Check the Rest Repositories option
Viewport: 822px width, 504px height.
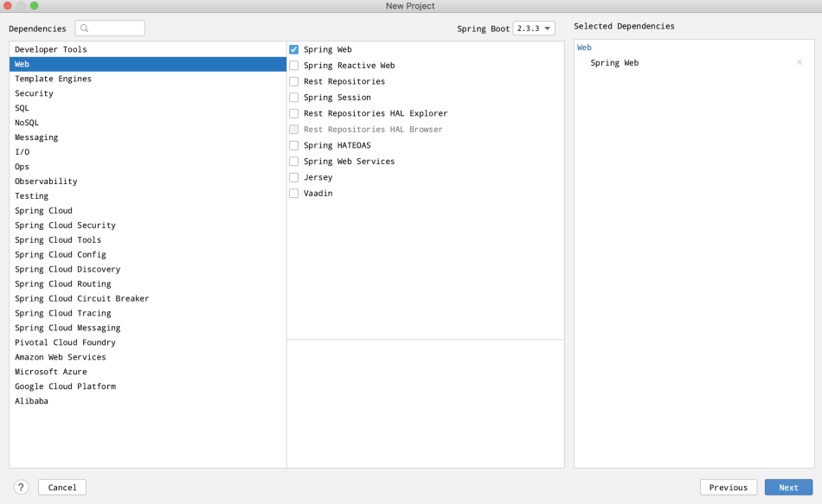[294, 81]
